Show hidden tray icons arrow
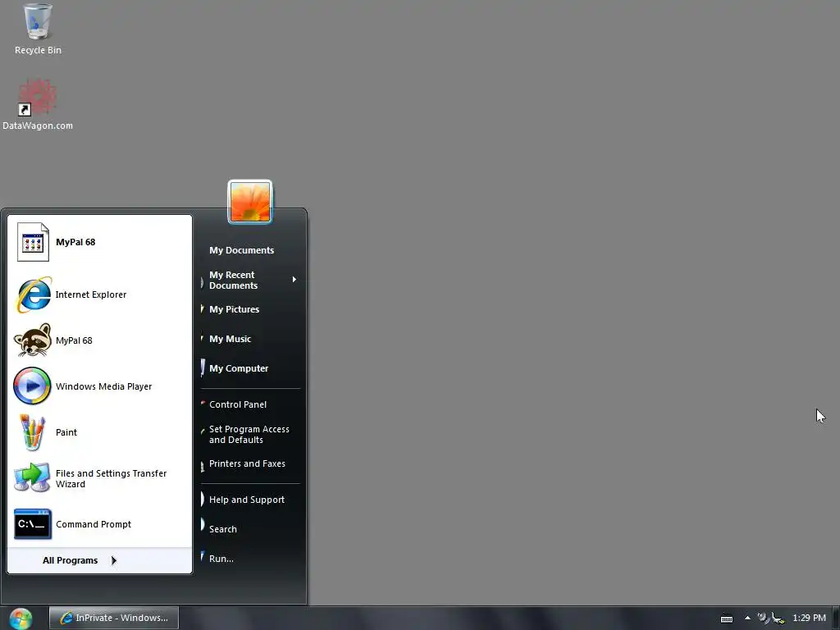 click(747, 618)
